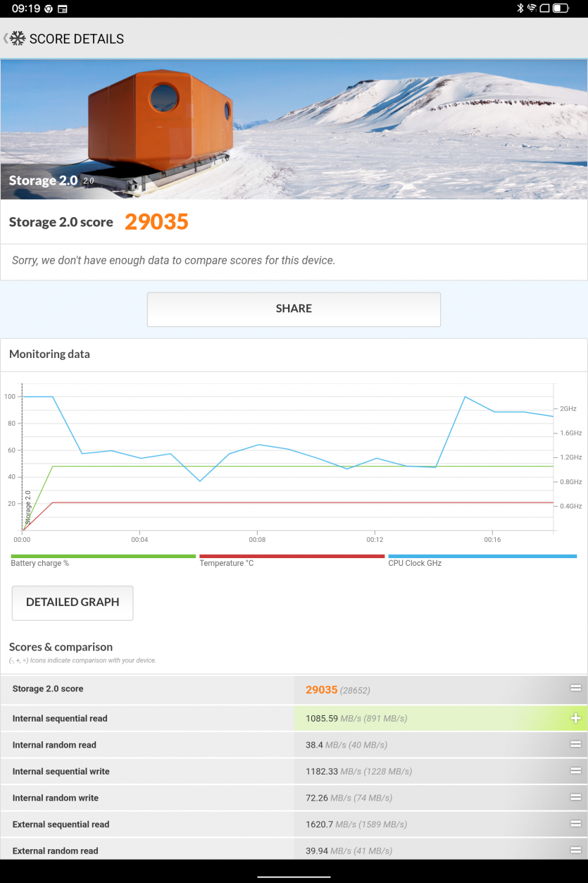This screenshot has height=883, width=588.
Task: Tap the plus icon on Internal sequential read
Action: (575, 718)
